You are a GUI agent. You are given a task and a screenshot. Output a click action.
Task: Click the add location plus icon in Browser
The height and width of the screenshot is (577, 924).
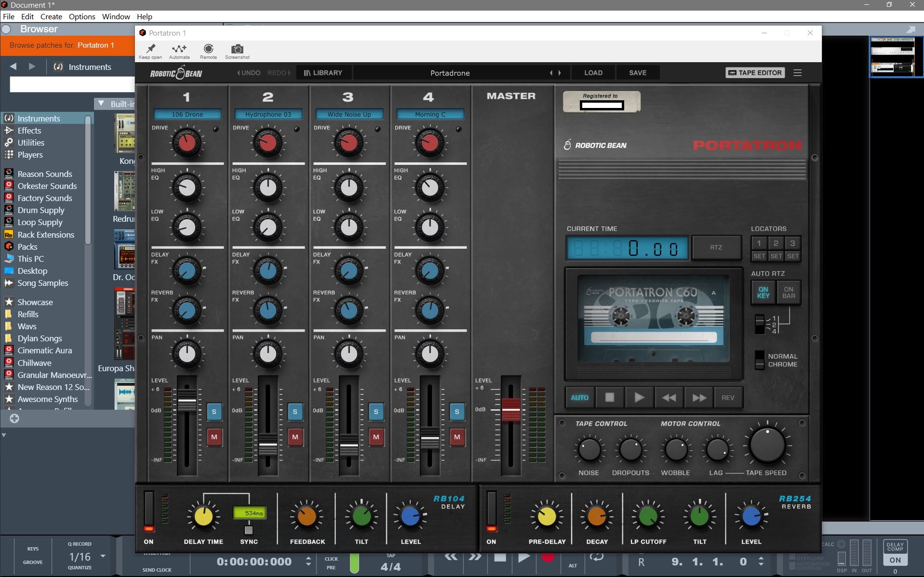pyautogui.click(x=14, y=418)
